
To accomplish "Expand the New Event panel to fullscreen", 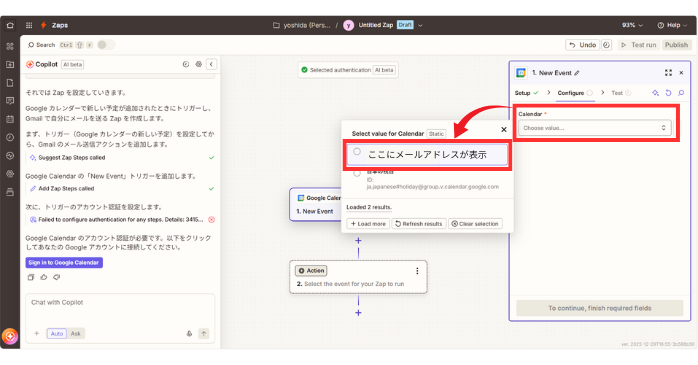I will tap(668, 73).
